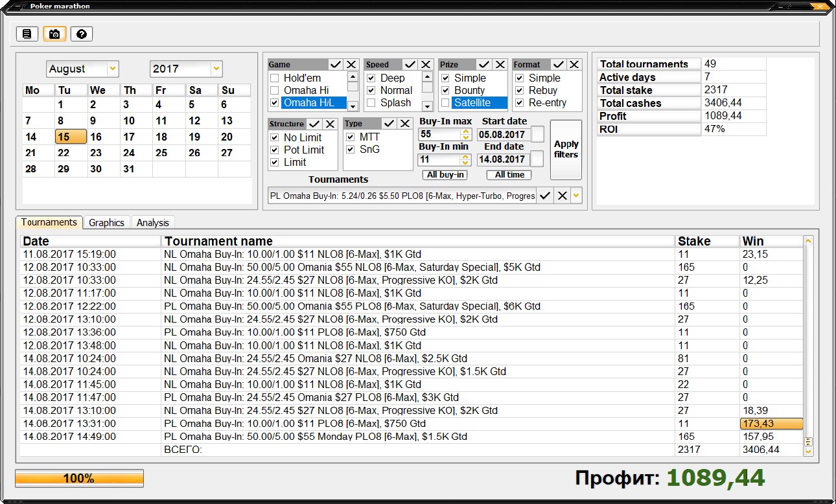Select day 15 in the calendar
The width and height of the screenshot is (836, 504).
70,137
